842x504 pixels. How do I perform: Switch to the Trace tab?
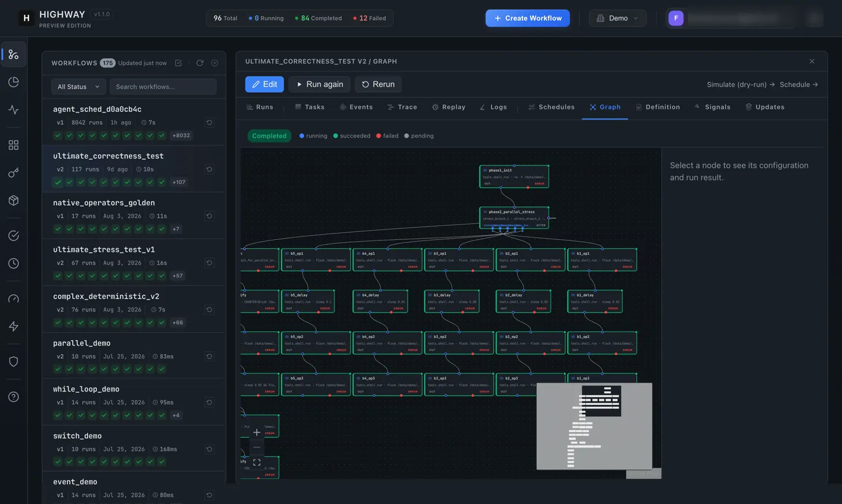(403, 107)
